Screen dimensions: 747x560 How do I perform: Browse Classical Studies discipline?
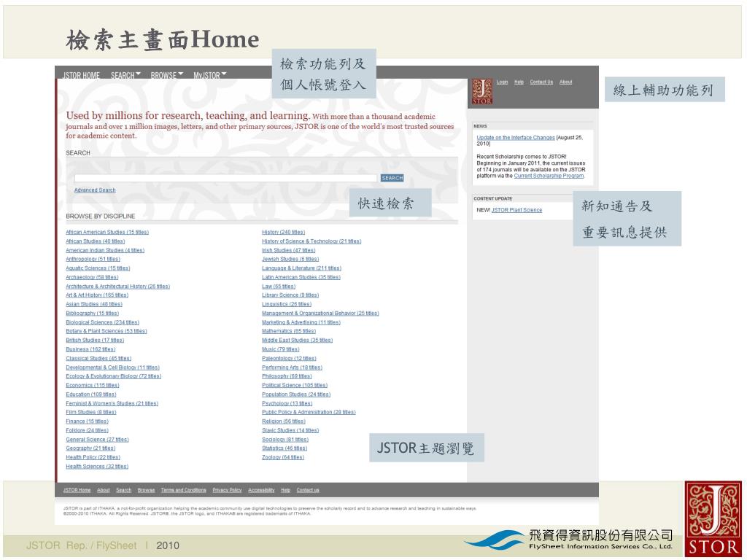[98, 358]
